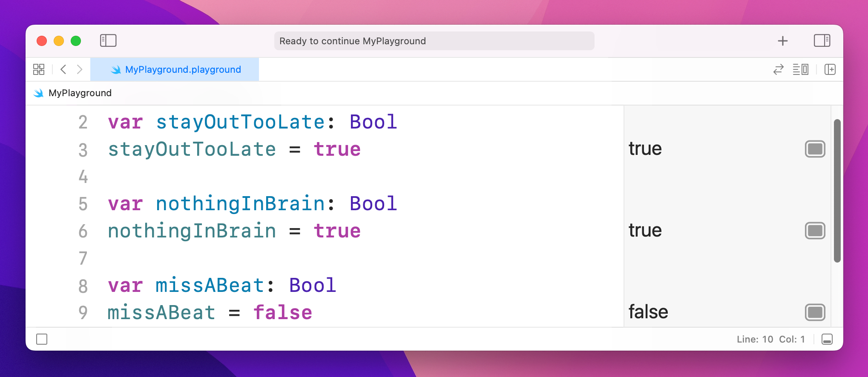Image resolution: width=868 pixels, height=377 pixels.
Task: Show inline result for missABeat false
Action: 815,312
